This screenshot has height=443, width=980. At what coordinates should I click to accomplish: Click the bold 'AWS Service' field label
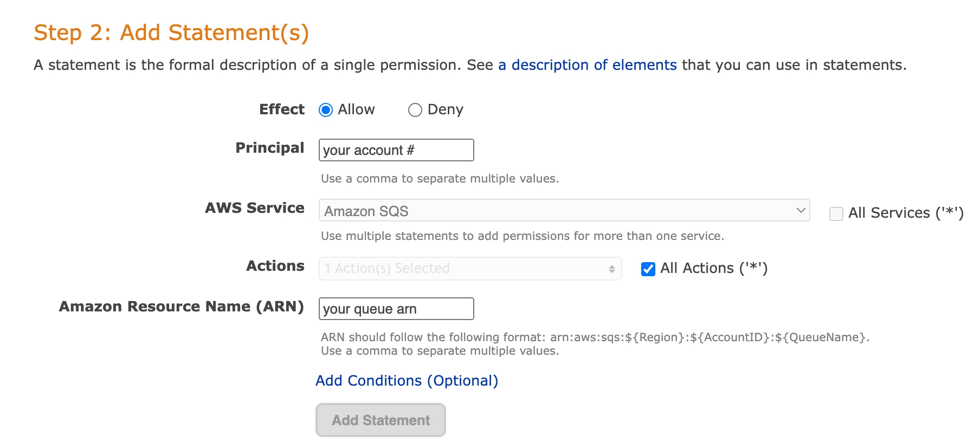[254, 208]
